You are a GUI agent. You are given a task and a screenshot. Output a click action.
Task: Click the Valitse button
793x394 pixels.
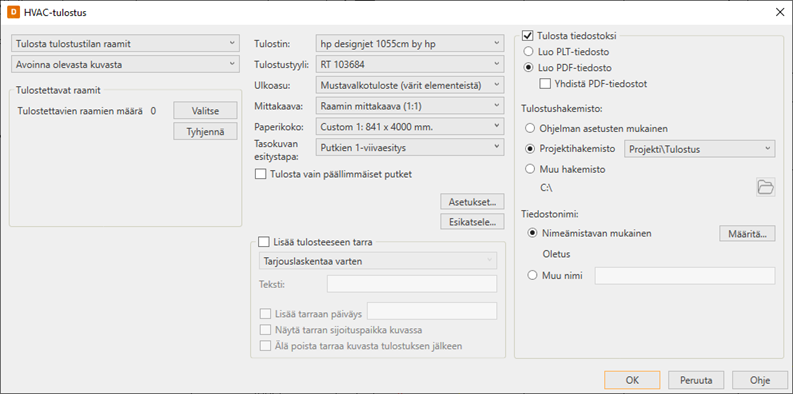tap(205, 111)
